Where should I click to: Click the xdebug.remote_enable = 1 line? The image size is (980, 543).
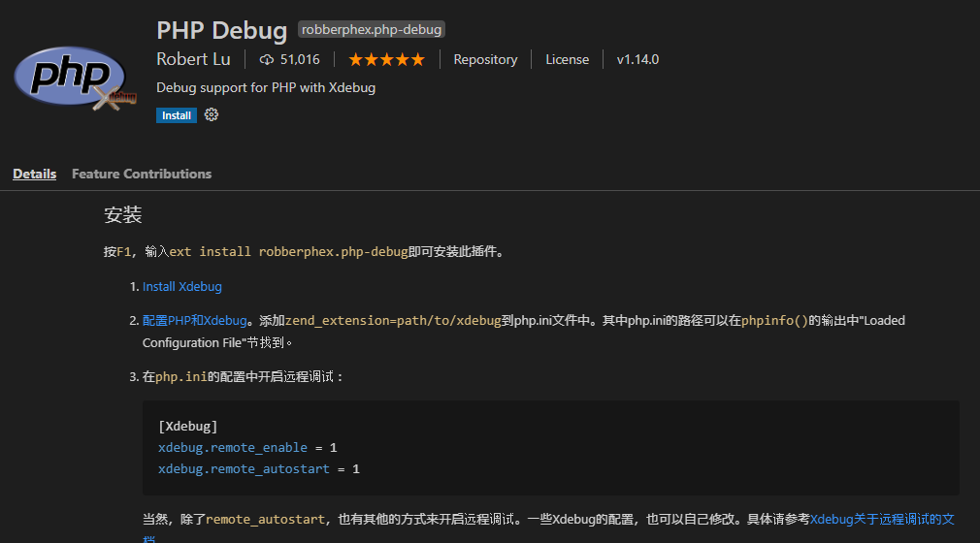tap(247, 447)
